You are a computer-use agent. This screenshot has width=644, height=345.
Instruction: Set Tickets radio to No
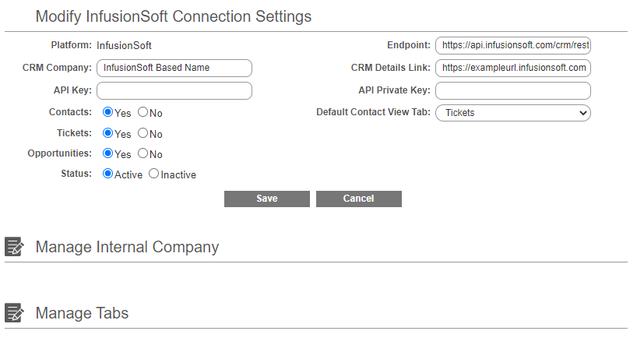tap(143, 133)
